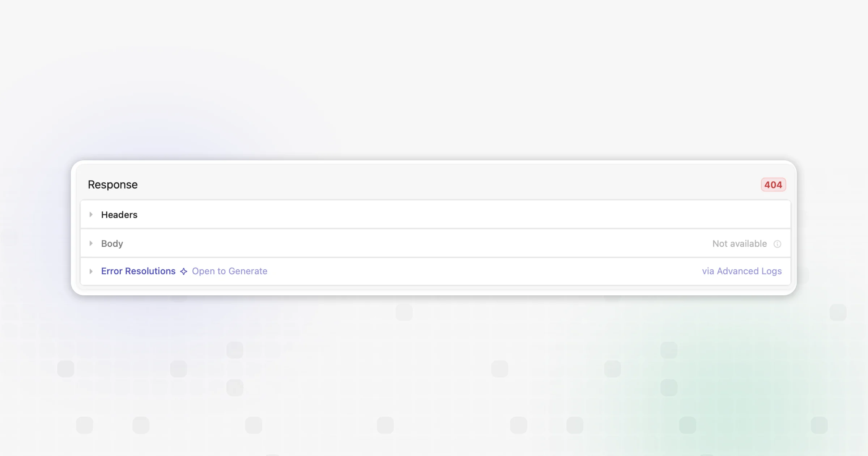Click the Response panel title
This screenshot has width=868, height=456.
click(113, 185)
